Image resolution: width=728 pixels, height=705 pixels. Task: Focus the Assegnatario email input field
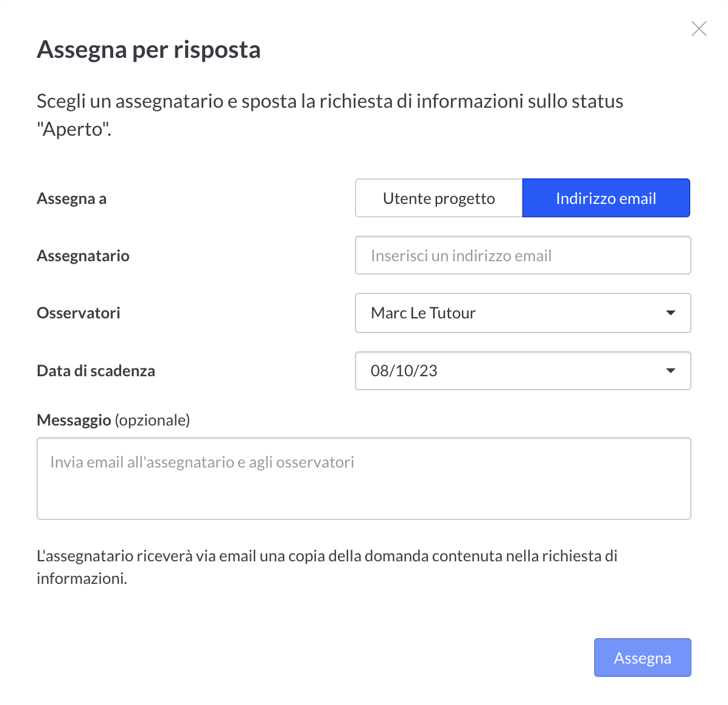coord(522,256)
